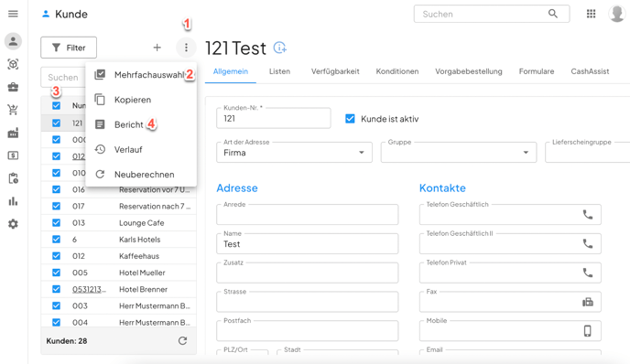Click the mobile phone icon in Mobile field

[x=587, y=331]
